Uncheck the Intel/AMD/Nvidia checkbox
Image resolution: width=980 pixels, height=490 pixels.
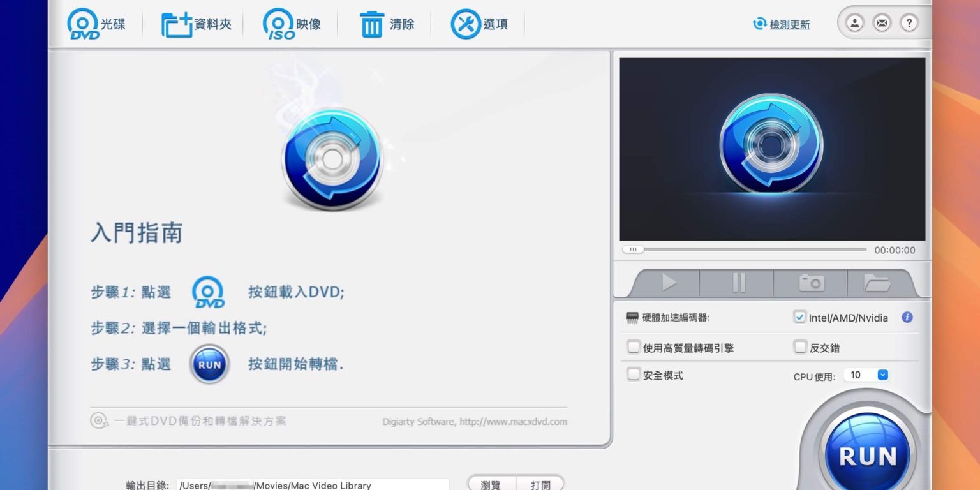[x=799, y=317]
